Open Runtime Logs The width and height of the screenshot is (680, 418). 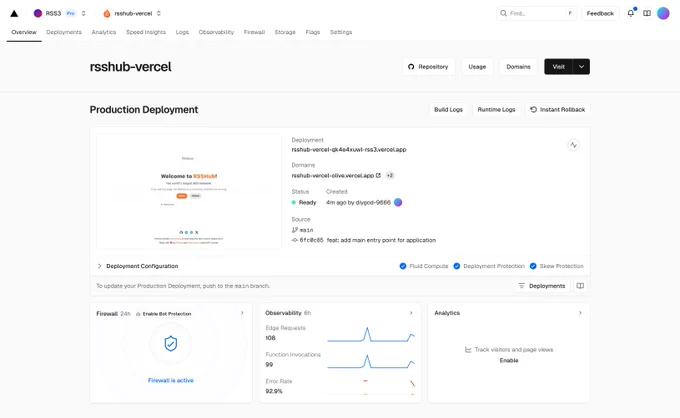tap(496, 109)
